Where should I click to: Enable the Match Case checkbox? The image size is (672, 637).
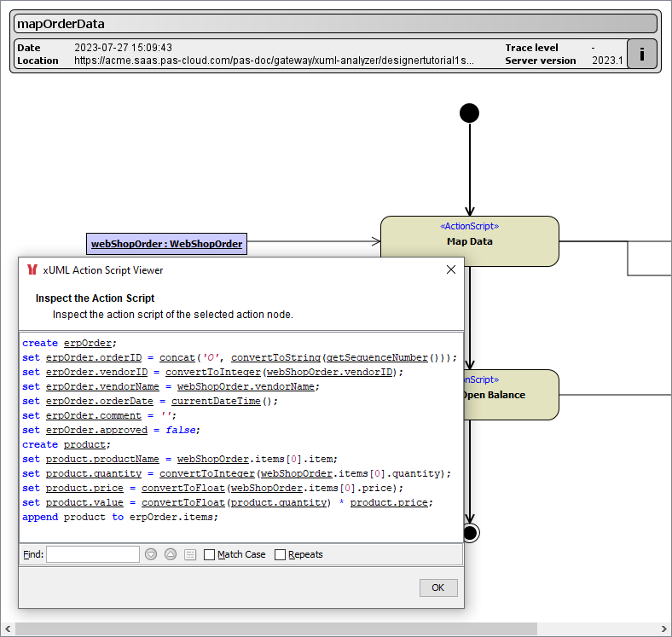[210, 554]
